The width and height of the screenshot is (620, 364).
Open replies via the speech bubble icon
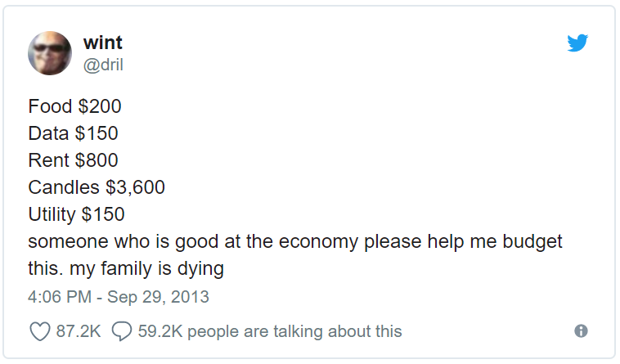tap(122, 331)
